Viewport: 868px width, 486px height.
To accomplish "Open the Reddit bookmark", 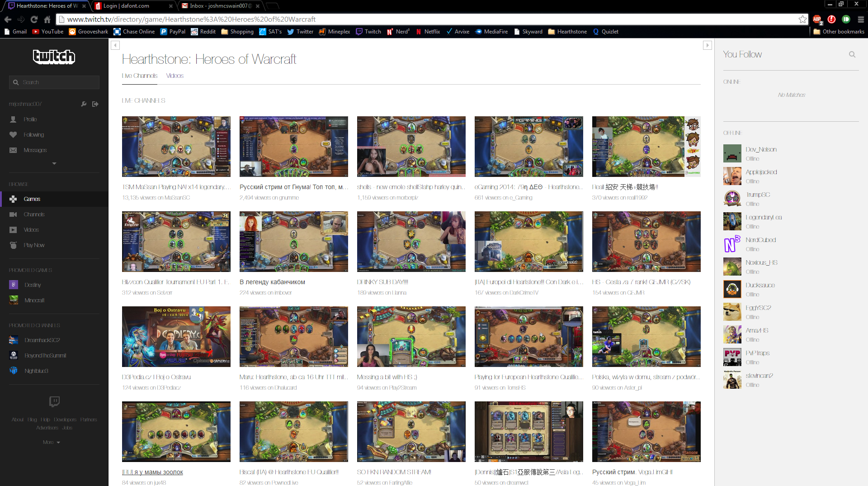I will point(203,32).
